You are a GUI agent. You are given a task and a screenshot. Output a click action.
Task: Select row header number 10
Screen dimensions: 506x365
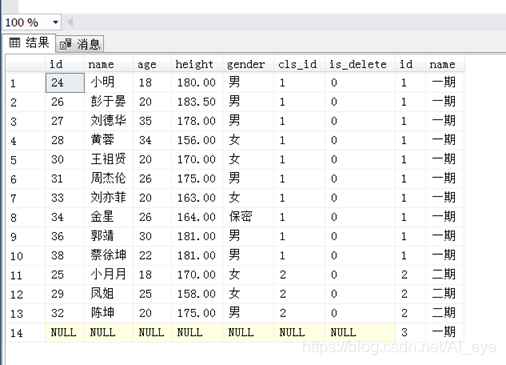pos(26,256)
